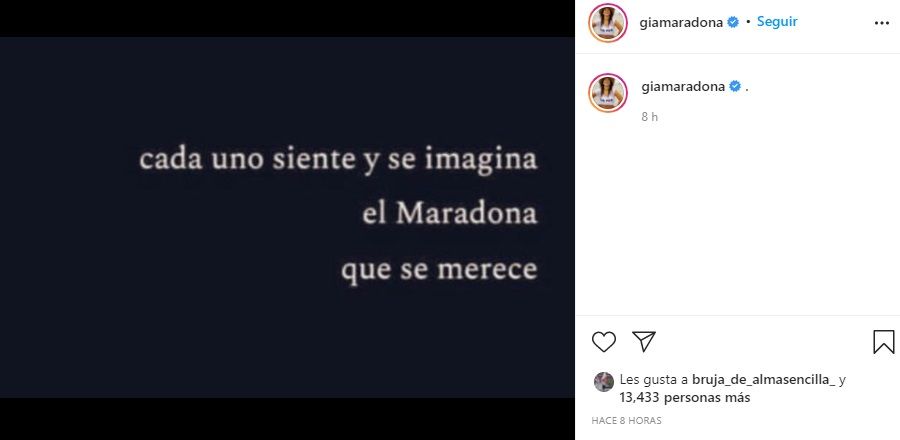This screenshot has width=900, height=440.
Task: Like the post with the heart icon
Action: [x=604, y=342]
